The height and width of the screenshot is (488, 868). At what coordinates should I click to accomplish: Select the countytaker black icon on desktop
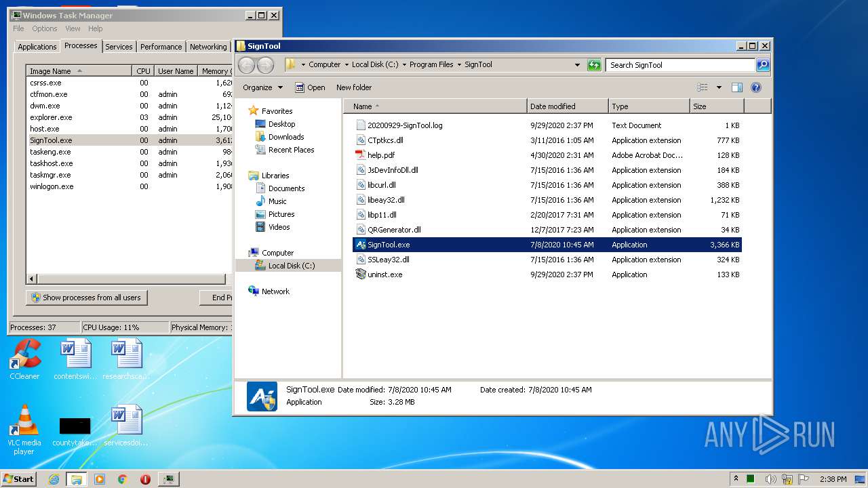pos(75,431)
